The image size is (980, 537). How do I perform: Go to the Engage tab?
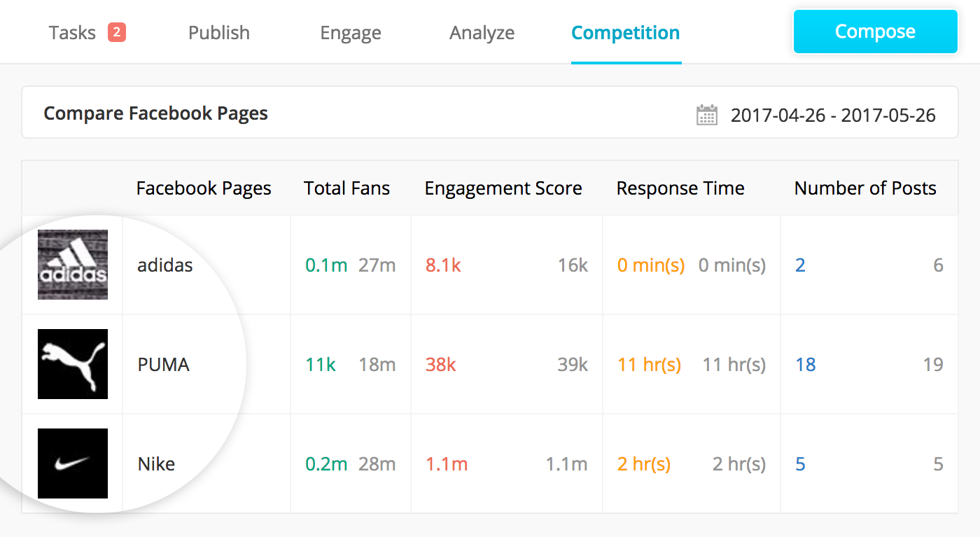(x=351, y=33)
